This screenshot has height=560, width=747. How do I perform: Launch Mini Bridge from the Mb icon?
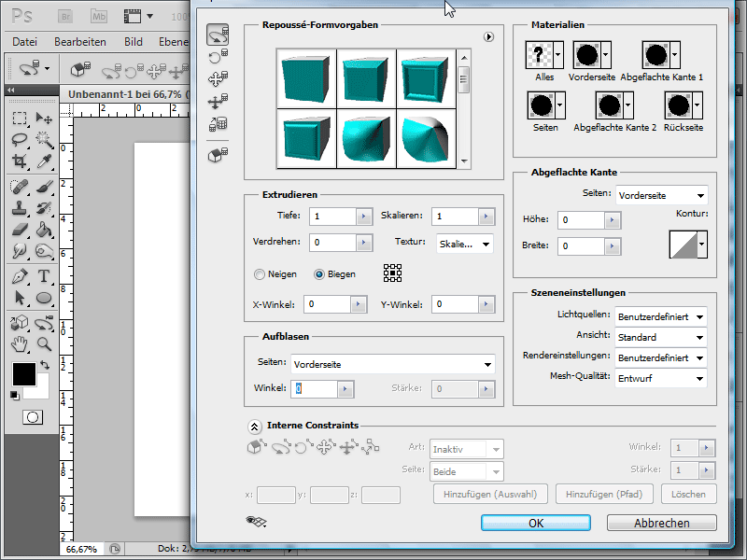[99, 17]
